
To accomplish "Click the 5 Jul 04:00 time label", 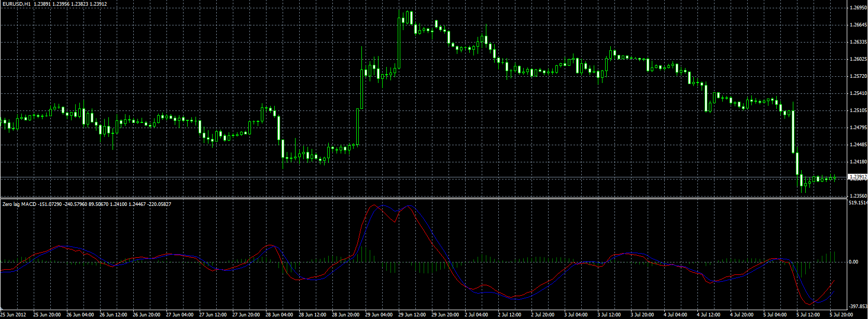I will pos(776,315).
